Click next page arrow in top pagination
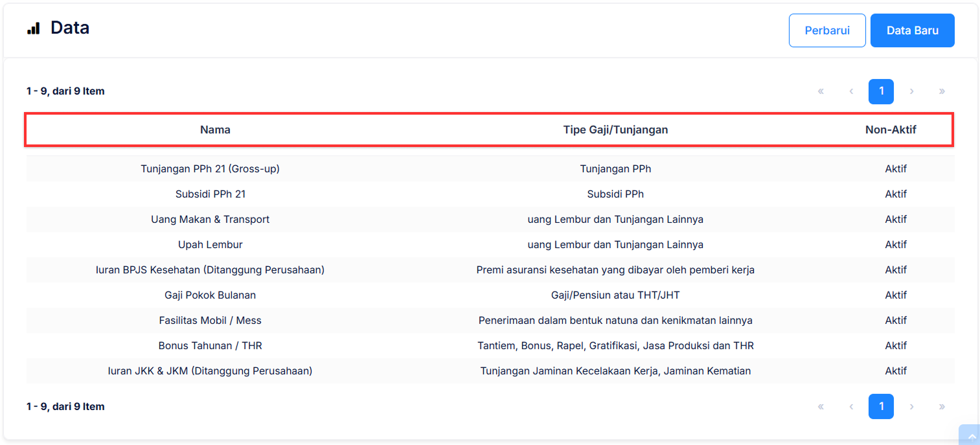 [x=911, y=91]
